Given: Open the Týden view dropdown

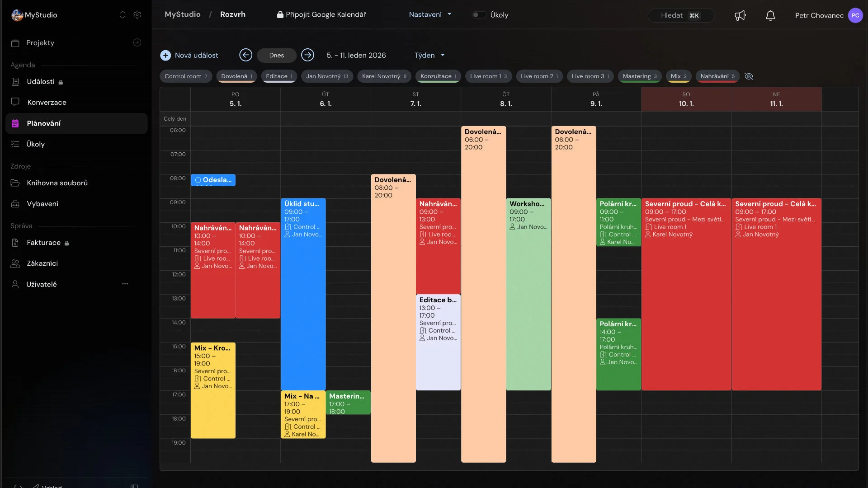Looking at the screenshot, I should pos(429,55).
